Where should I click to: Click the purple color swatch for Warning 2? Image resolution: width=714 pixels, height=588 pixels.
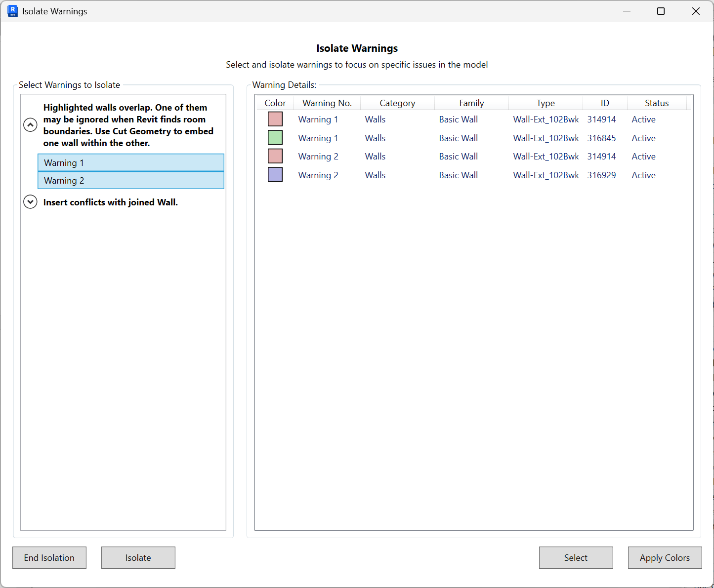(275, 174)
